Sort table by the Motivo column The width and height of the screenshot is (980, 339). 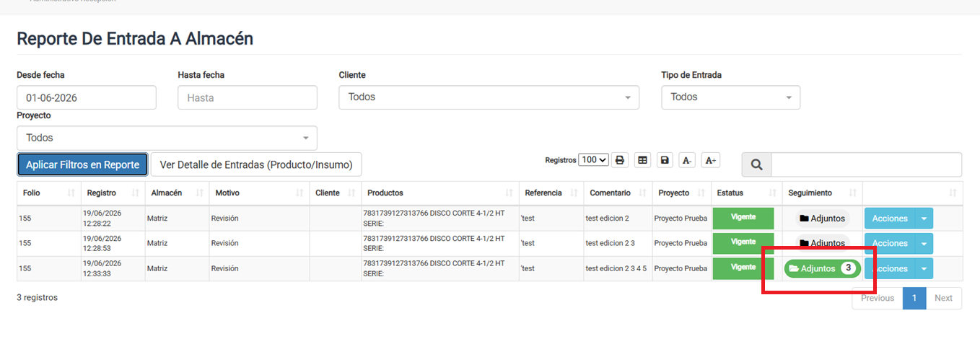coord(258,193)
